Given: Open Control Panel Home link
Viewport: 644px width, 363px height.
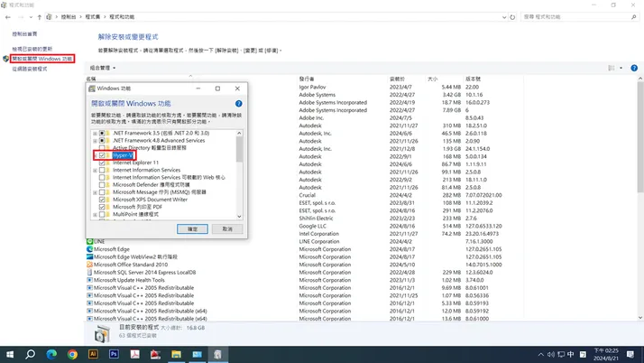Looking at the screenshot, I should click(x=24, y=34).
